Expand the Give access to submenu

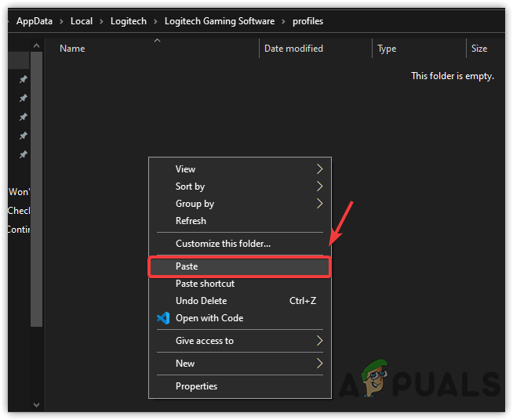click(240, 341)
